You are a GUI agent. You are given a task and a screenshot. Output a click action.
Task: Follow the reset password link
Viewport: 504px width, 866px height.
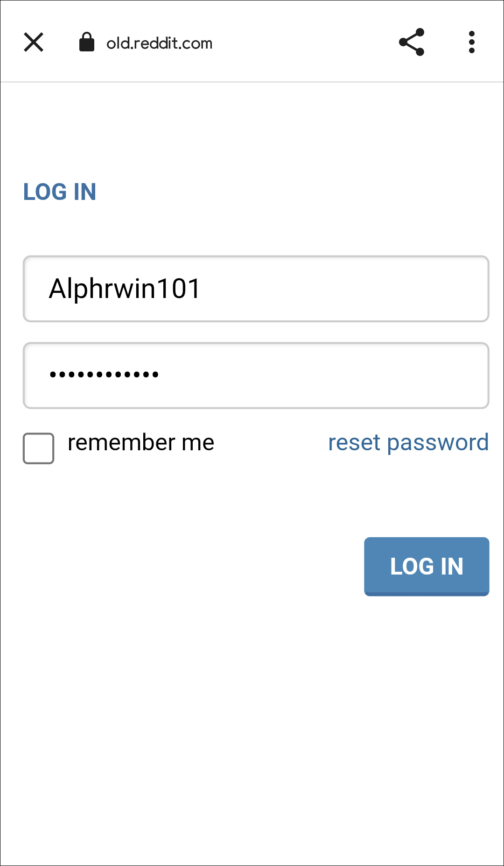[408, 442]
